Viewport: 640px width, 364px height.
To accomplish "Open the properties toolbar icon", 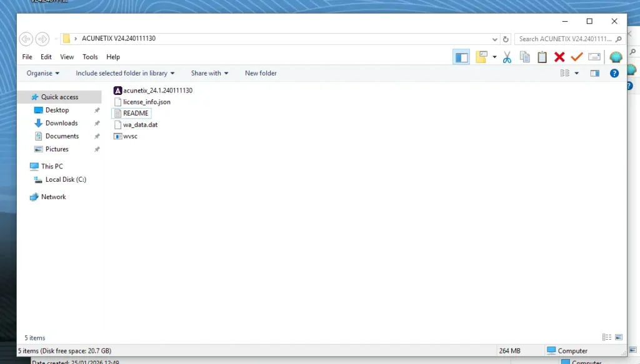I will pos(594,56).
